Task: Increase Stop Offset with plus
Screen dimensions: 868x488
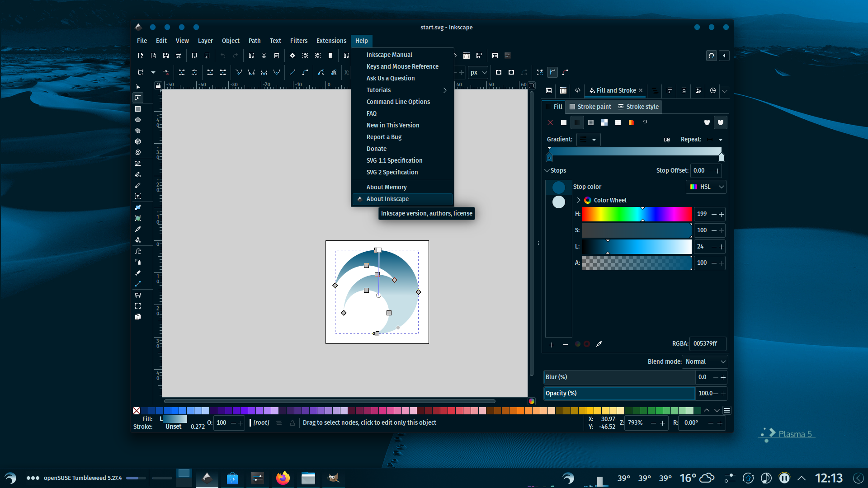Action: 718,171
